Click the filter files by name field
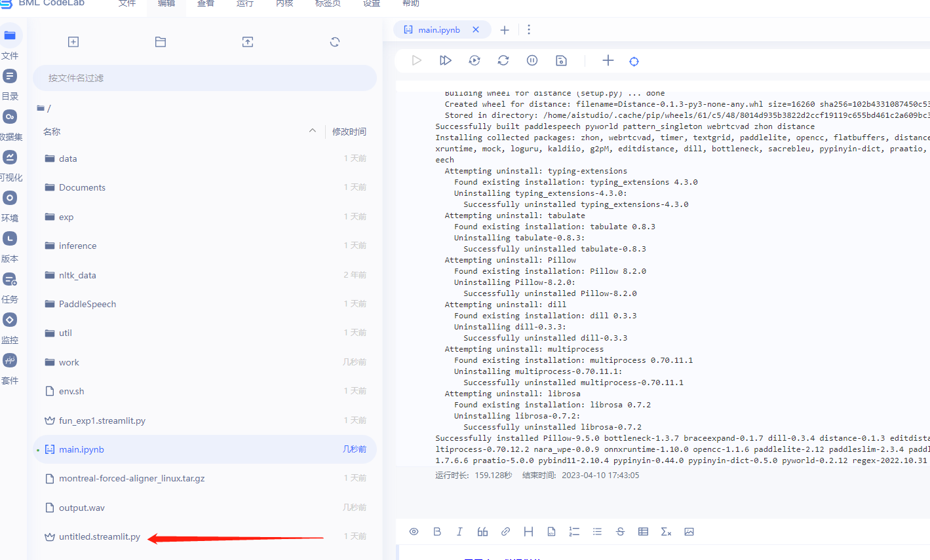930x560 pixels. [x=204, y=78]
